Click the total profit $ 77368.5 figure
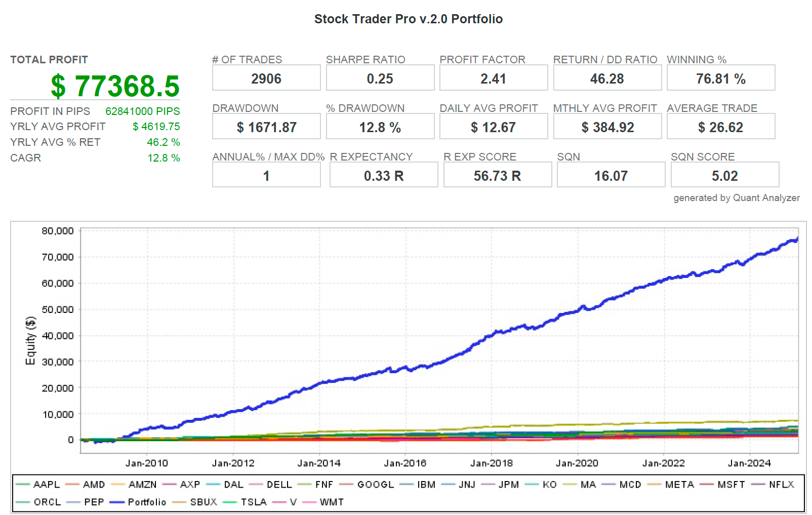The image size is (812, 515). 115,86
